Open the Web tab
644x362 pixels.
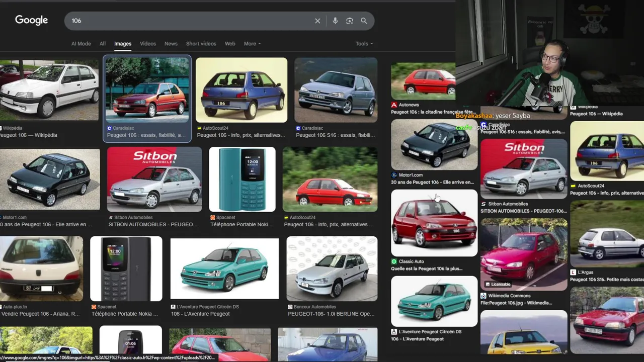tap(230, 44)
